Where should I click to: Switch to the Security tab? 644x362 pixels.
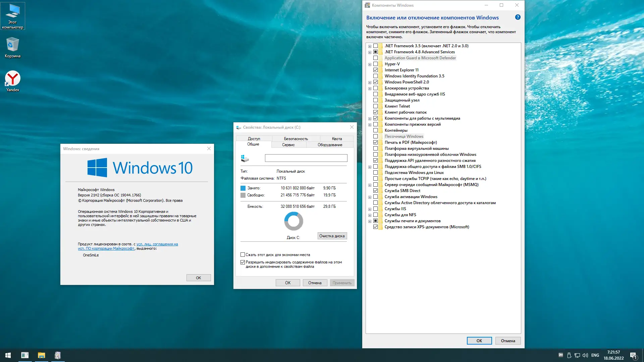tap(296, 139)
